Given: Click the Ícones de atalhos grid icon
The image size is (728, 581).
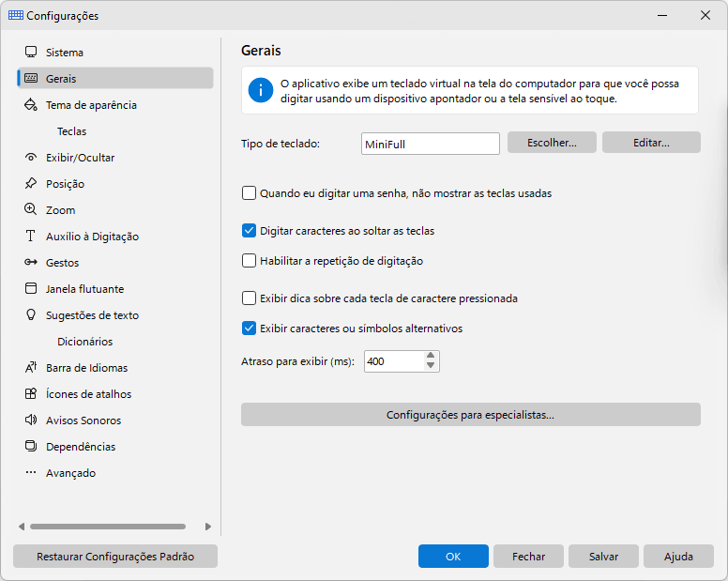Looking at the screenshot, I should pos(31,394).
